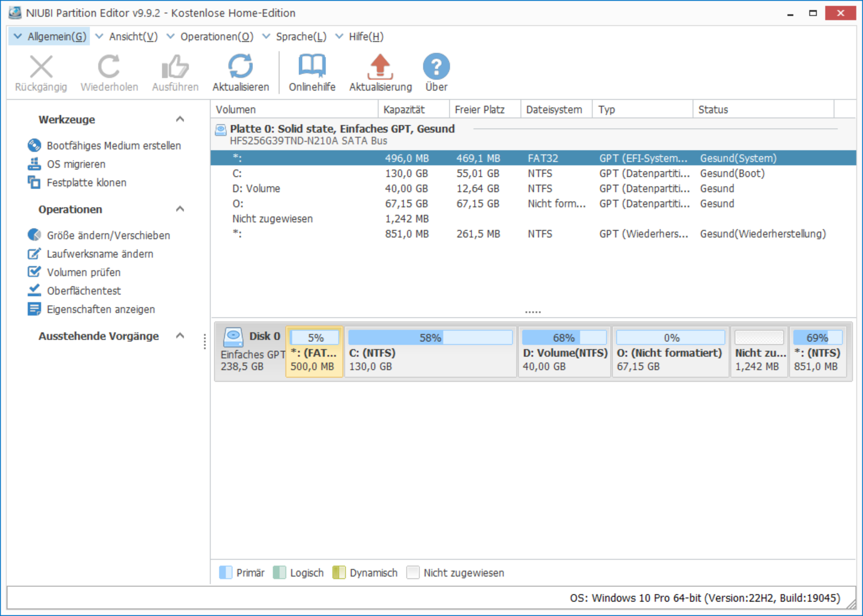
Task: Click the Aktualisierung upload-arrow icon
Action: (x=381, y=67)
